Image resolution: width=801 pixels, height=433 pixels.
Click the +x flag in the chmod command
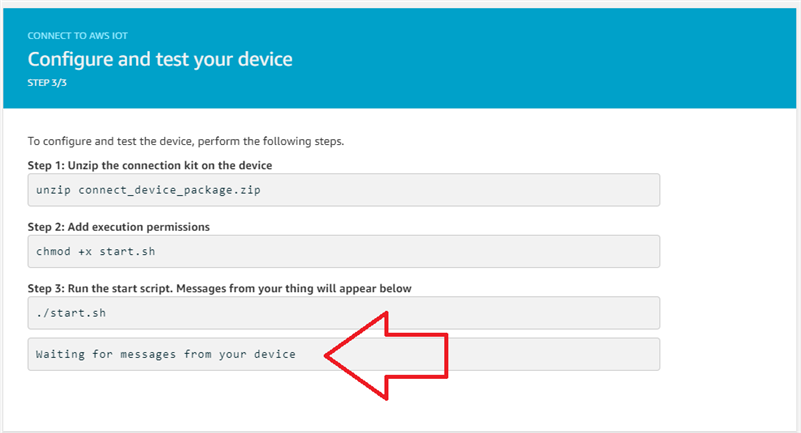coord(84,251)
